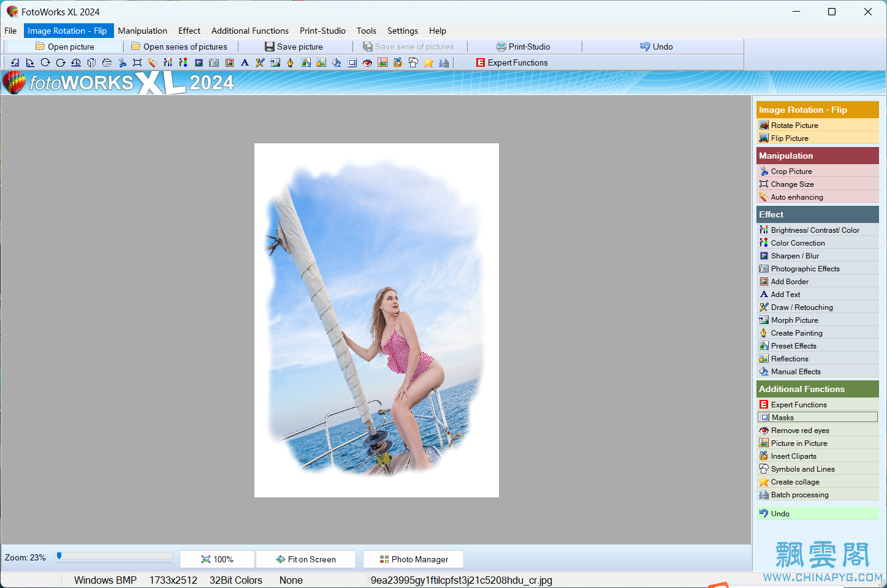
Task: Click the Insert Cliparts gift toolbar icon
Action: coord(398,62)
